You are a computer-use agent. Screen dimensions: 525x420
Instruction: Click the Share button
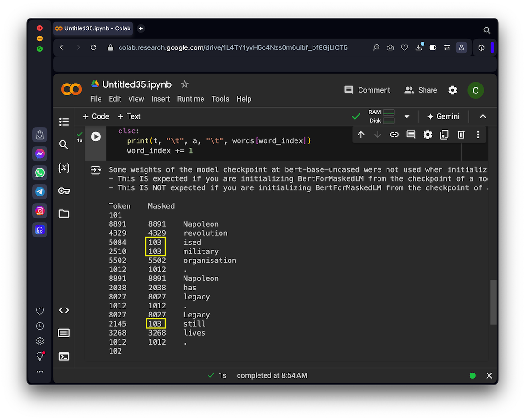(420, 90)
